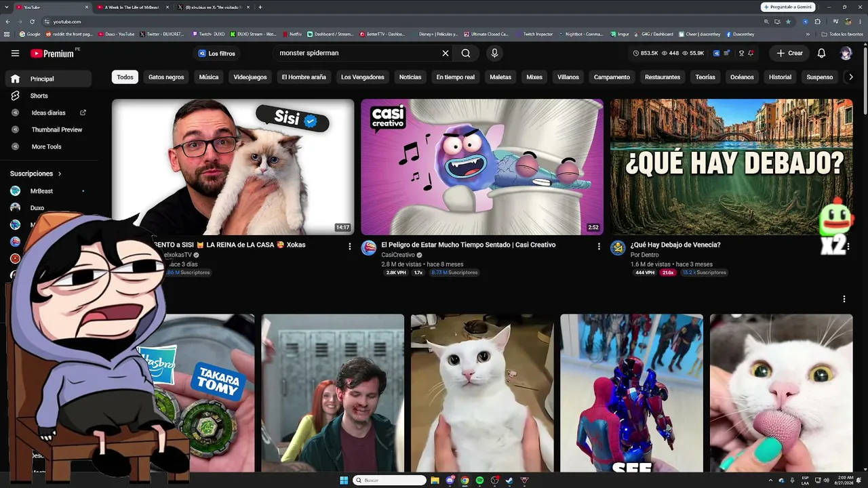Image resolution: width=868 pixels, height=488 pixels.
Task: Click the Por Dentro channel avatar
Action: point(618,247)
